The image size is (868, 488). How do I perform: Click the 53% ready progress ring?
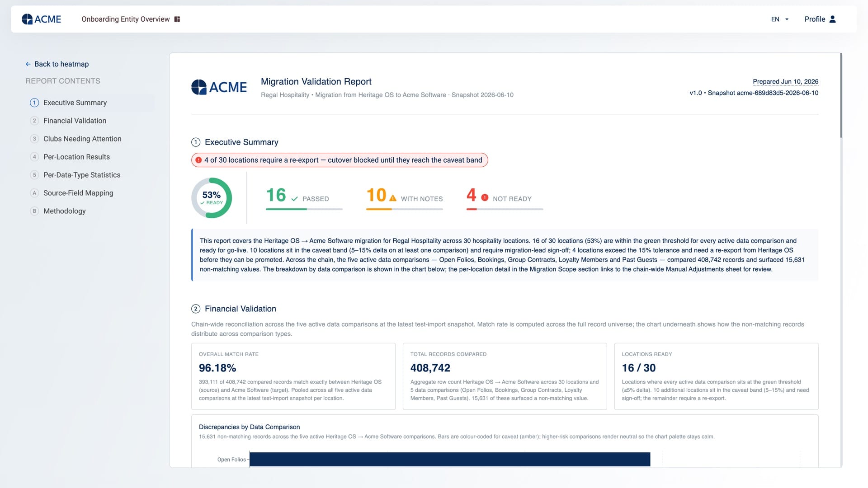(x=212, y=198)
